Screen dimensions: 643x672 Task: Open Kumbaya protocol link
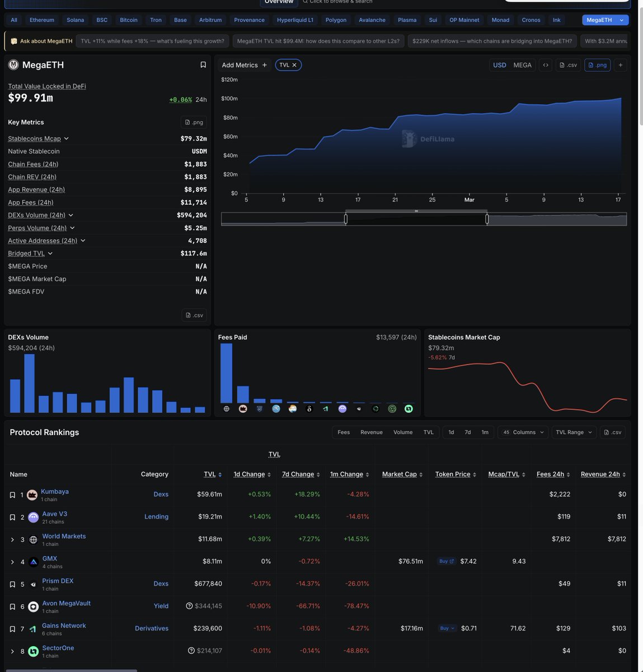pyautogui.click(x=55, y=492)
